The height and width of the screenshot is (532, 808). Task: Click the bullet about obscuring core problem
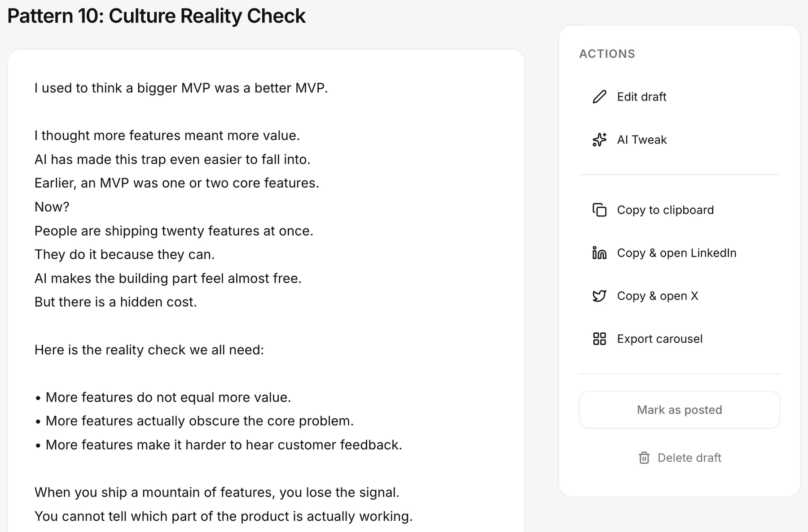(194, 421)
